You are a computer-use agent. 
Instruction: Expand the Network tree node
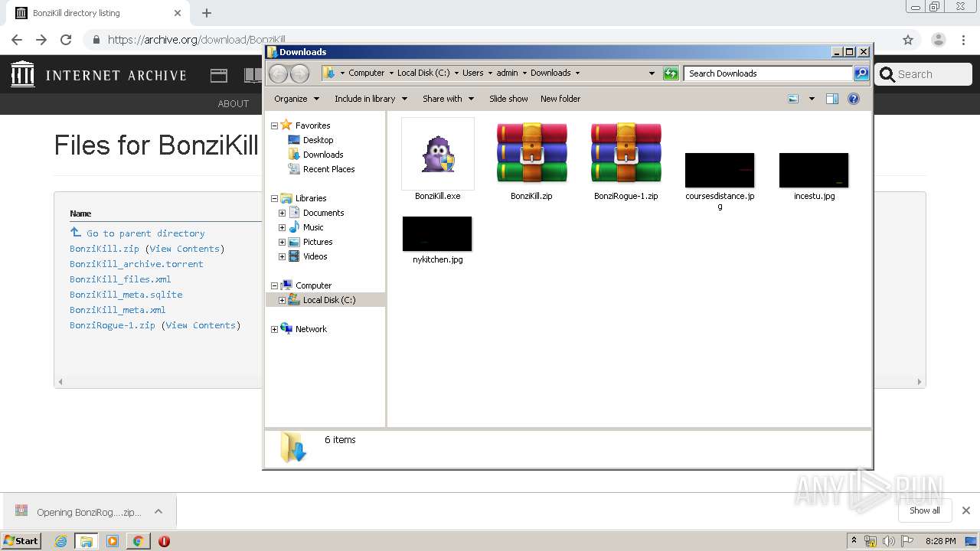pyautogui.click(x=274, y=329)
